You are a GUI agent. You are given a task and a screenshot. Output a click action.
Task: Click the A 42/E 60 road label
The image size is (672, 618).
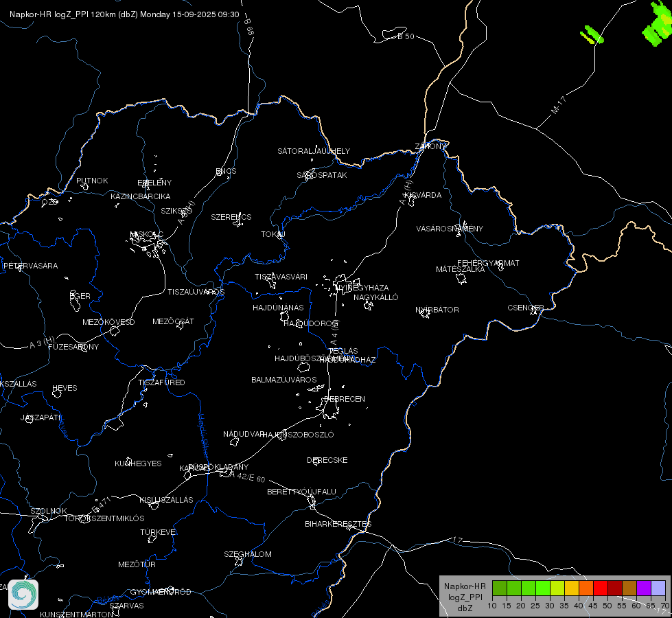pos(247,477)
